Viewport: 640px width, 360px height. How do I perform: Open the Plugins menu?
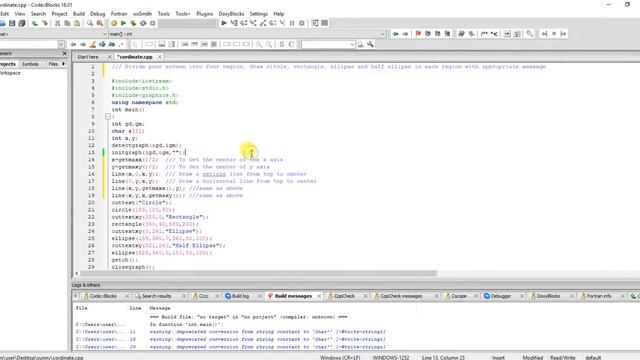[204, 14]
